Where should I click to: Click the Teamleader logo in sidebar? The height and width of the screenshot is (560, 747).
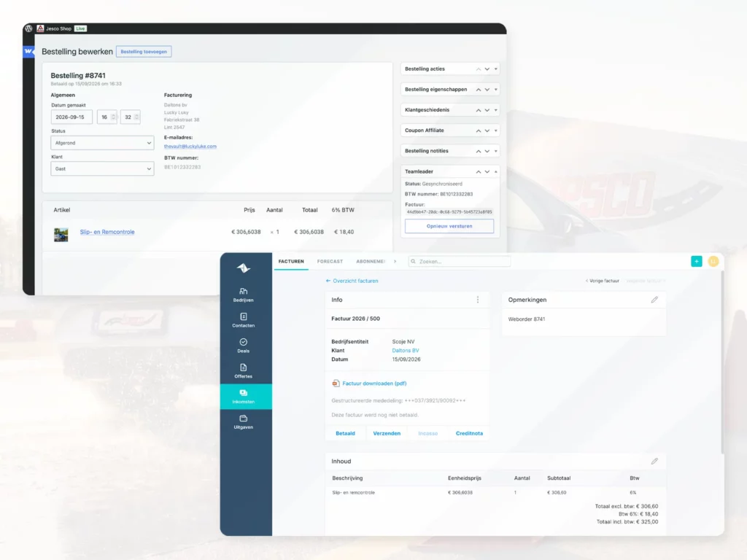click(244, 268)
